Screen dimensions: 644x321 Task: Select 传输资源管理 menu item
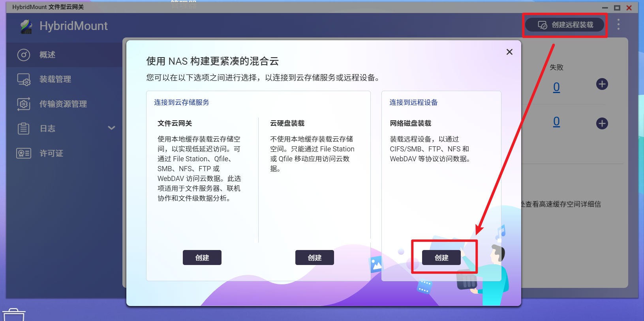coord(64,104)
